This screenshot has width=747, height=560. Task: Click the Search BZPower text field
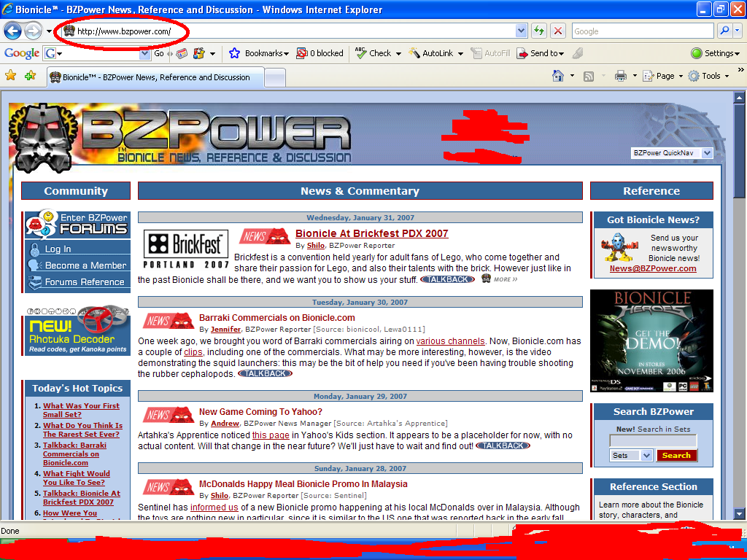(x=653, y=441)
